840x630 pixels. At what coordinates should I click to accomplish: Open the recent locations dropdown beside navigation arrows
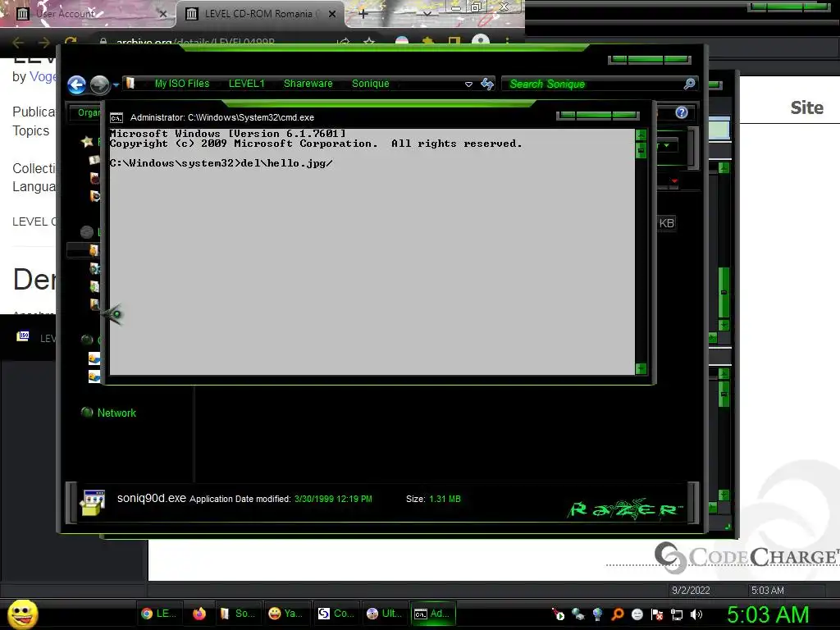point(116,84)
